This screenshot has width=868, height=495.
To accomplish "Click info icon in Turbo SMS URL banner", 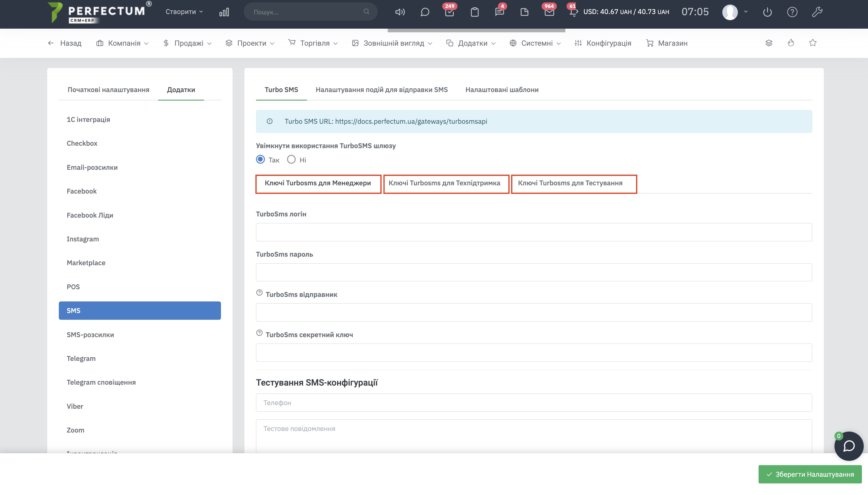I will coord(269,121).
